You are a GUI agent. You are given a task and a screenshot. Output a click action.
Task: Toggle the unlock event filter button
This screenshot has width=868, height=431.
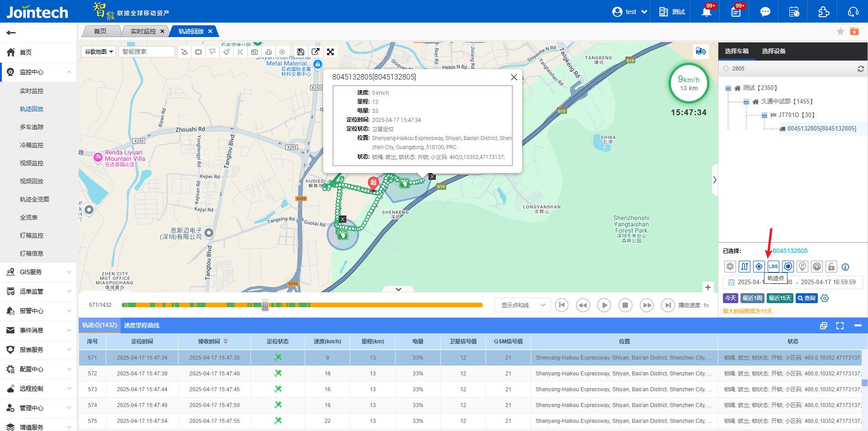pos(831,267)
